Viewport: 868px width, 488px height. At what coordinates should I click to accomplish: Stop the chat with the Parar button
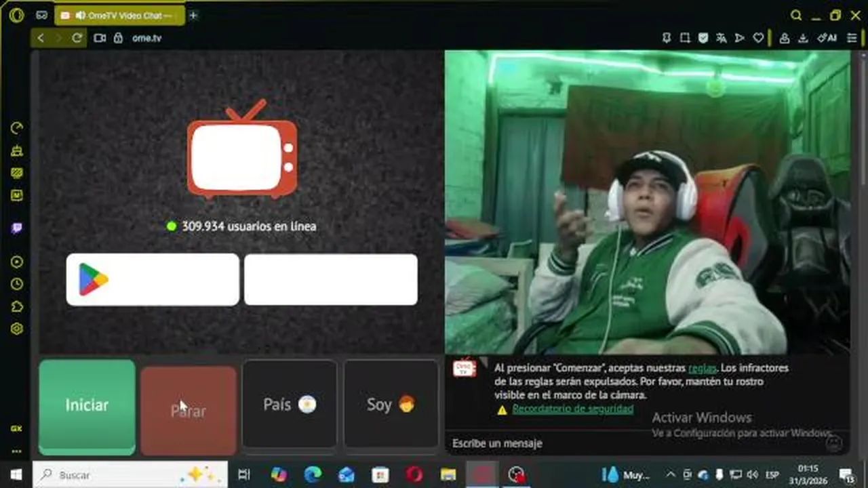tap(188, 411)
